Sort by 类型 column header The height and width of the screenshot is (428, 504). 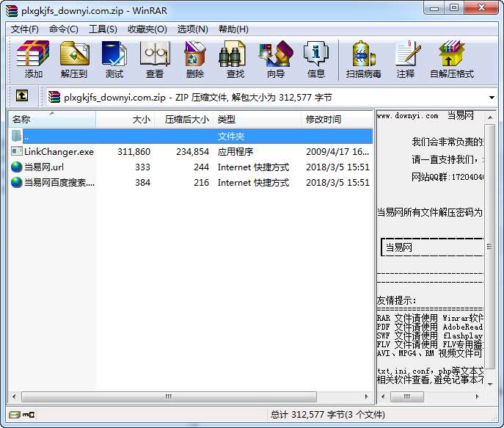pos(258,120)
